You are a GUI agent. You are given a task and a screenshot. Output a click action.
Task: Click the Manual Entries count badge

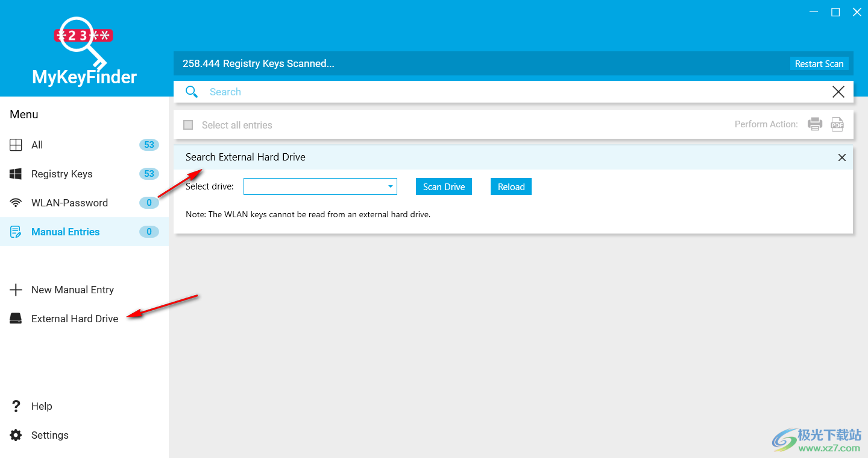point(149,232)
